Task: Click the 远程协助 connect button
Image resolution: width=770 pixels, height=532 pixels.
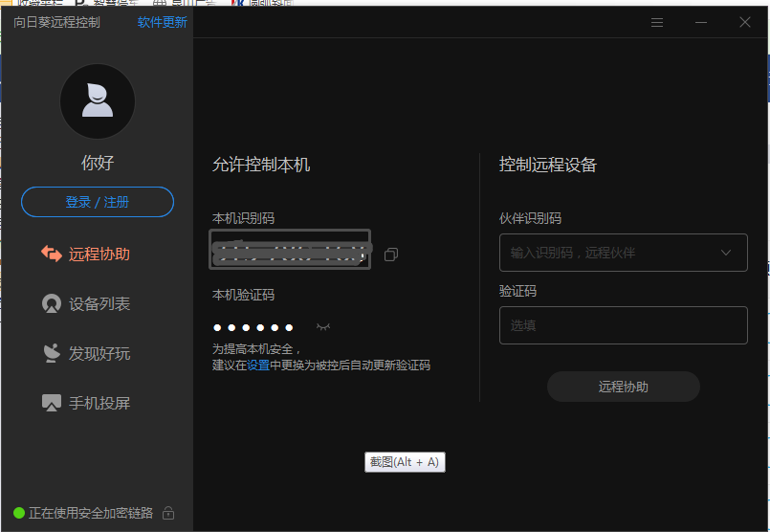Action: 623,387
